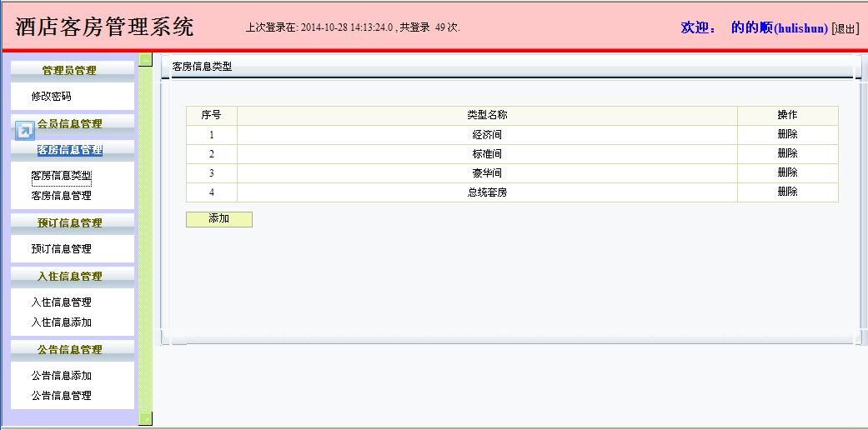Select the 豪华间 table cell
The height and width of the screenshot is (430, 868).
point(487,174)
